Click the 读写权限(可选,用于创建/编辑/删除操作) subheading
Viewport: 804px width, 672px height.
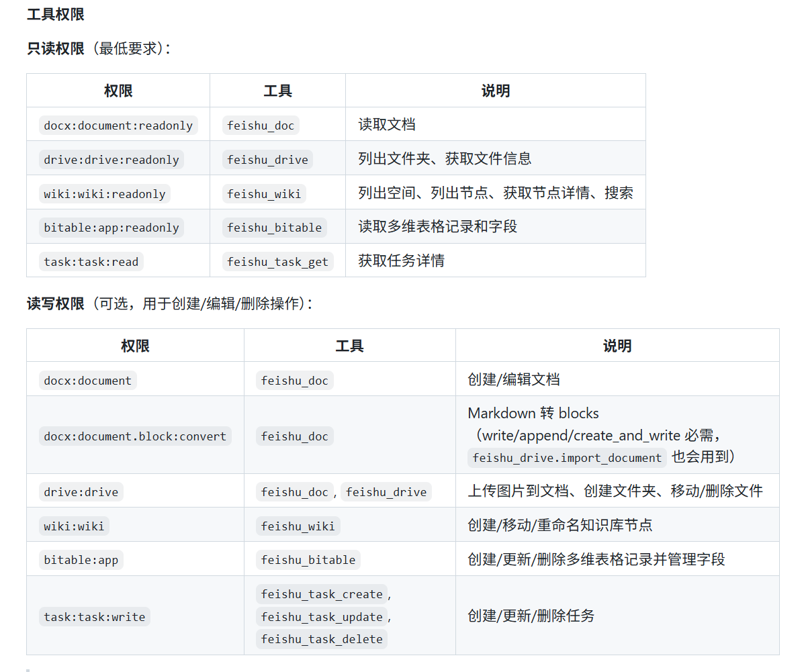[x=169, y=303]
